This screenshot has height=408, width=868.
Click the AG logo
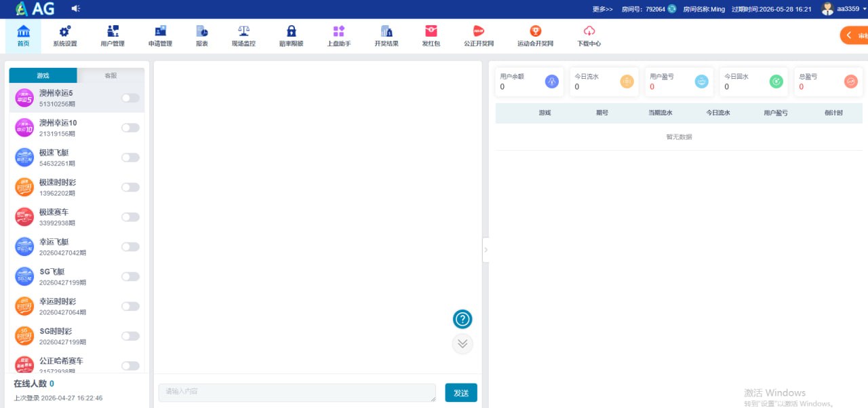pyautogui.click(x=35, y=9)
